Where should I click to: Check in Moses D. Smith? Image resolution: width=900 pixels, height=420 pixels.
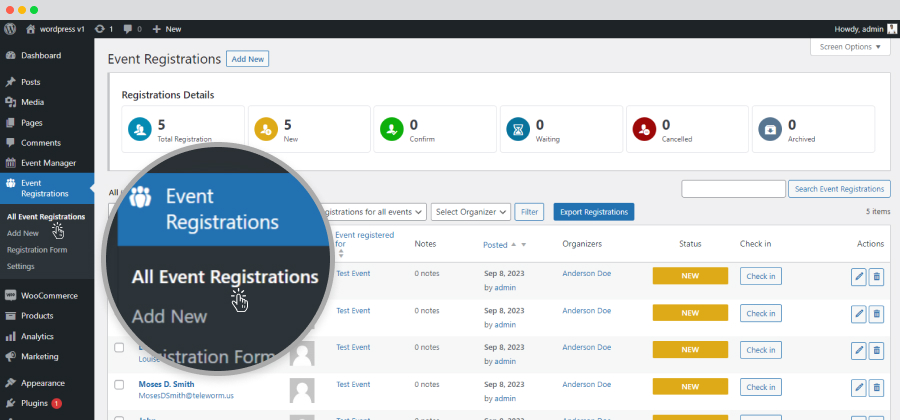(761, 387)
